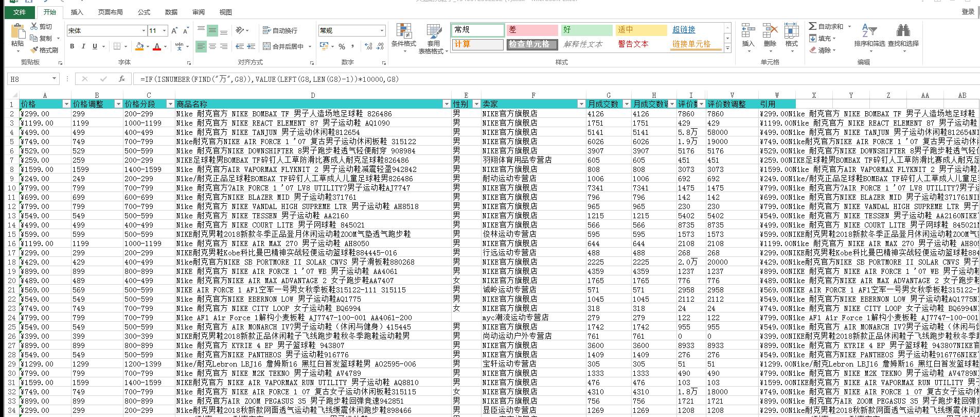Click AutoSum (自动求和) button
The height and width of the screenshot is (417, 980).
826,26
